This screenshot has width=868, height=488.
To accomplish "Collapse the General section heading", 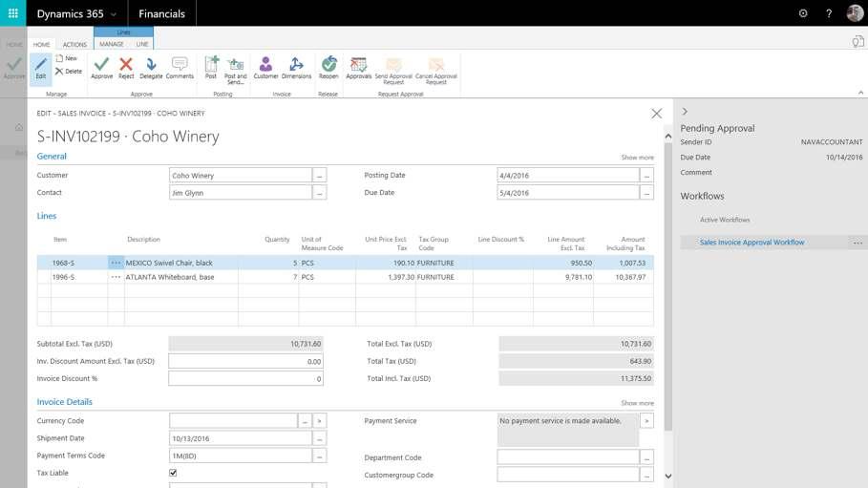I will pyautogui.click(x=52, y=157).
